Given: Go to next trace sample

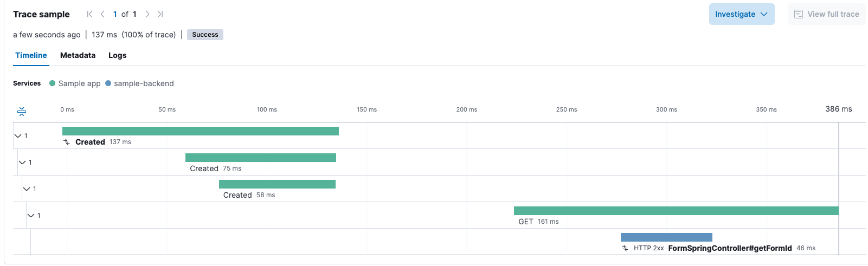Looking at the screenshot, I should click(x=147, y=14).
